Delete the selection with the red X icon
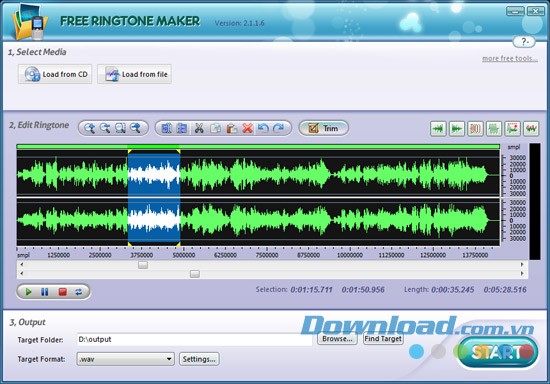This screenshot has width=550, height=384. coord(247,128)
